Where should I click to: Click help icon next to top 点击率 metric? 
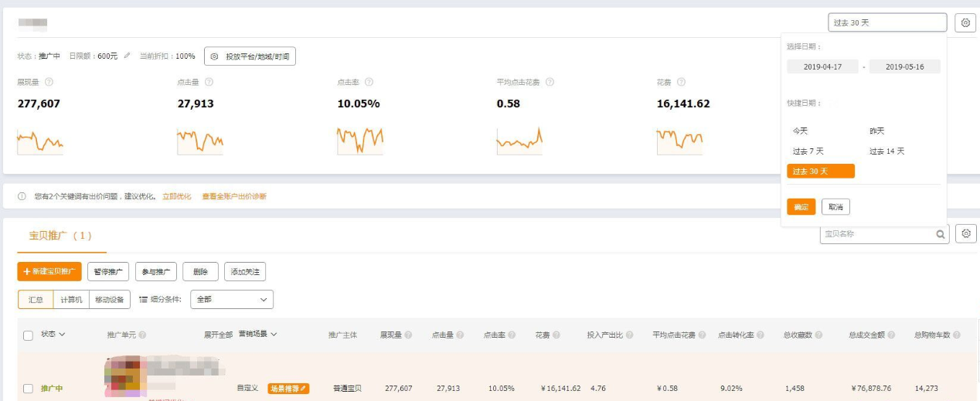(x=369, y=82)
